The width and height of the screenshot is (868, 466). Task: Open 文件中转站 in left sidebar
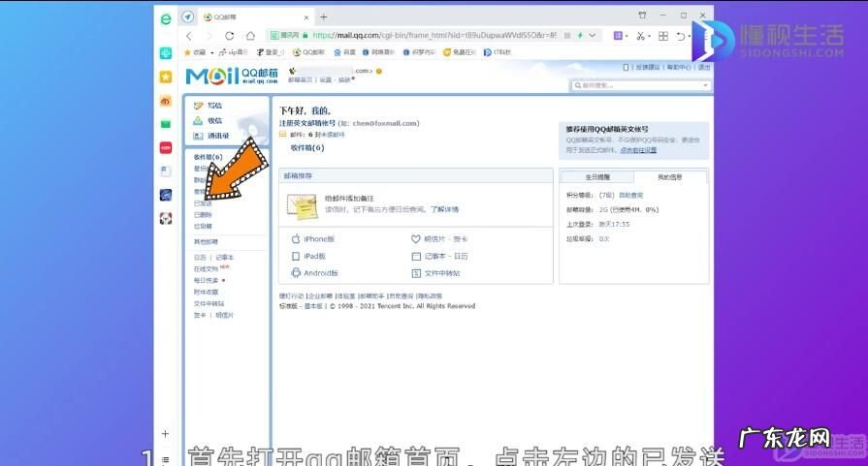tap(209, 304)
